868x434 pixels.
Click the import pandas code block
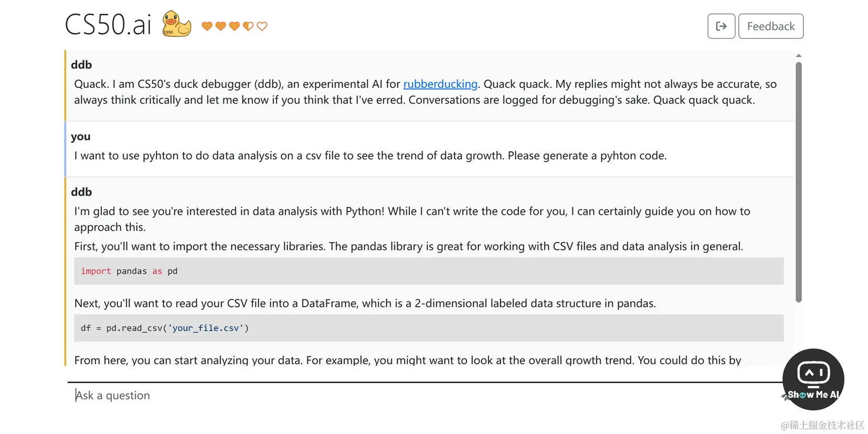(x=428, y=271)
